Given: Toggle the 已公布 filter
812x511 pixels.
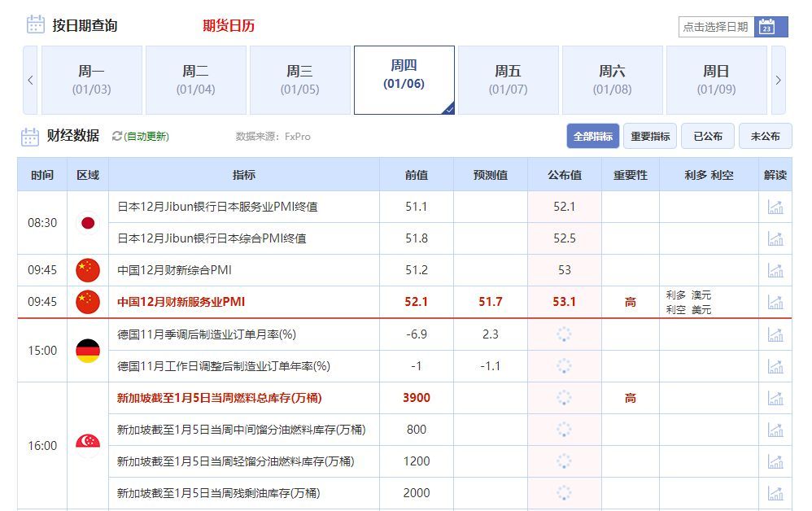Looking at the screenshot, I should [x=707, y=136].
